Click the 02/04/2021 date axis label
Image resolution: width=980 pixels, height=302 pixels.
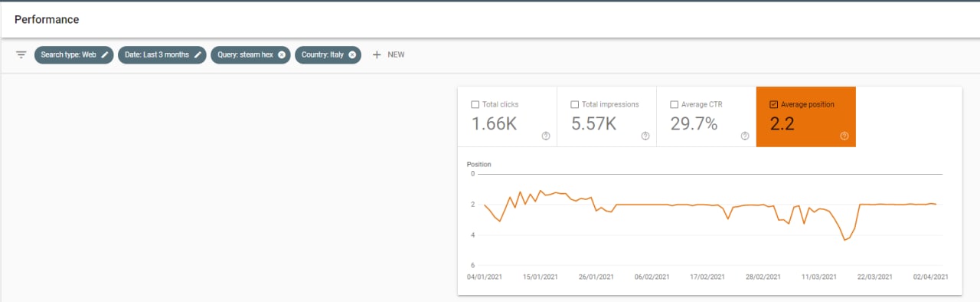931,277
